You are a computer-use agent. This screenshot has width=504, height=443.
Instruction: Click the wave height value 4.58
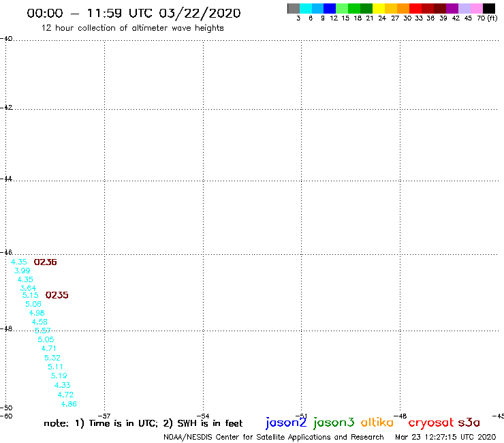pyautogui.click(x=40, y=322)
